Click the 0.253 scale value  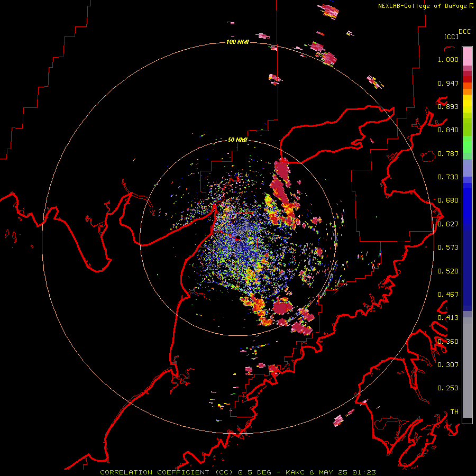click(x=448, y=388)
